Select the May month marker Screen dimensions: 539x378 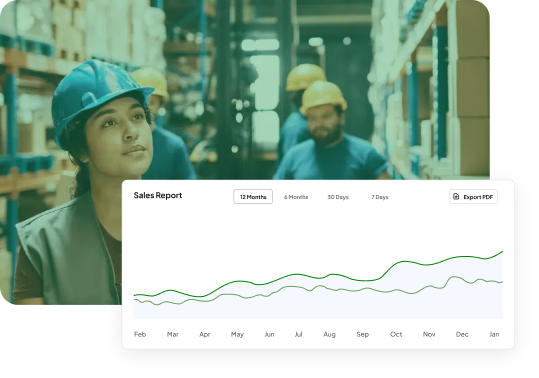237,334
